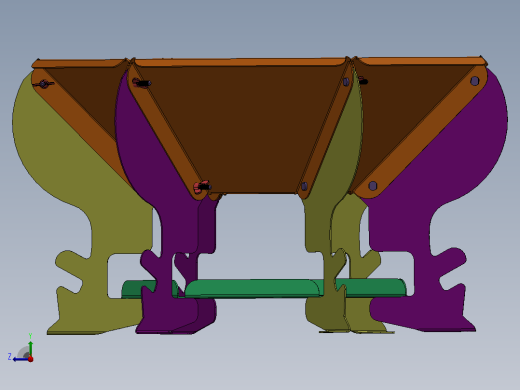This screenshot has height=390, width=520.
Task: Click the blue Z axis arrow of the triad
Action: tap(20, 359)
